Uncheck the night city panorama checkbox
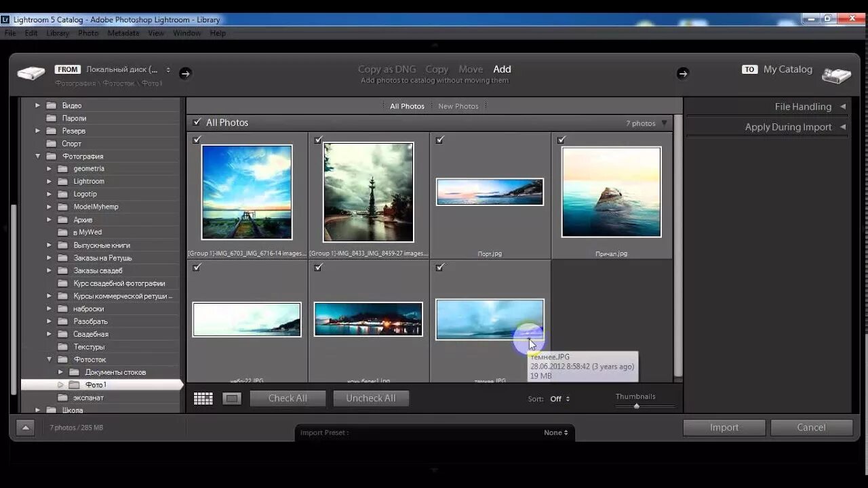 (318, 267)
